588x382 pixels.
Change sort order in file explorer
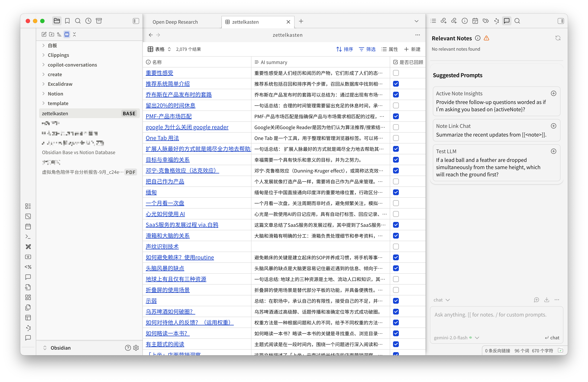click(x=59, y=34)
